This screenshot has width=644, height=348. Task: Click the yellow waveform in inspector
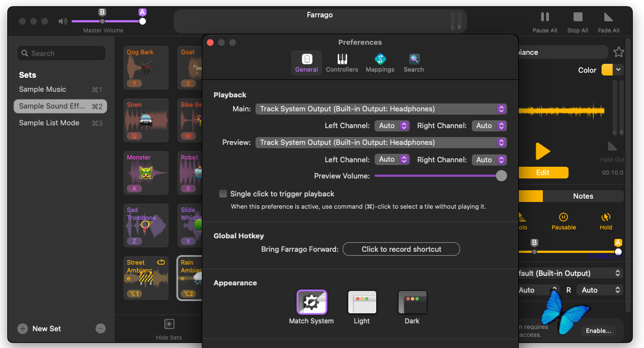click(561, 111)
